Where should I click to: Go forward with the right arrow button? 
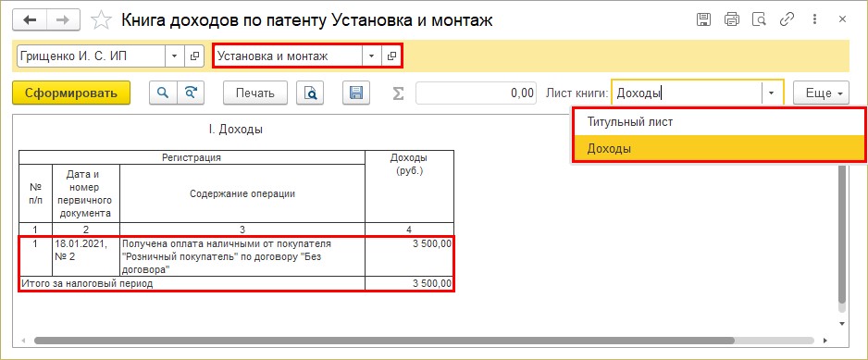tap(64, 20)
